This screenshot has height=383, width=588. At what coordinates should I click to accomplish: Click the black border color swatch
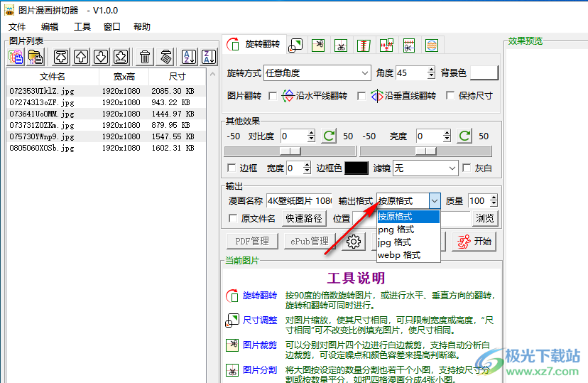(x=356, y=168)
